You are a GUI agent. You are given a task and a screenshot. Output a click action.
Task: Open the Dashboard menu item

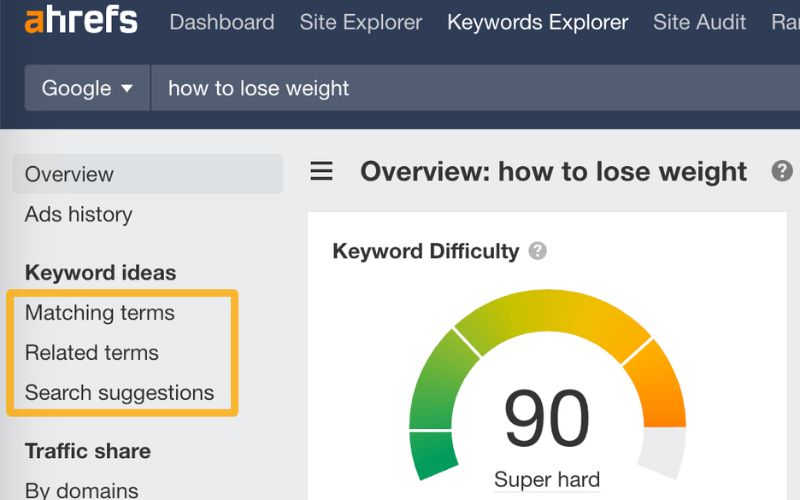[222, 22]
